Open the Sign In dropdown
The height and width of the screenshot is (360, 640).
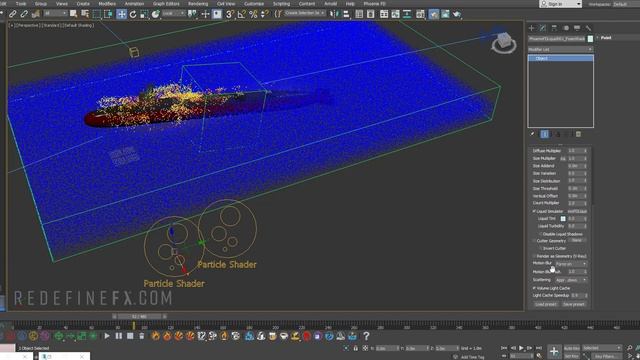tap(560, 4)
